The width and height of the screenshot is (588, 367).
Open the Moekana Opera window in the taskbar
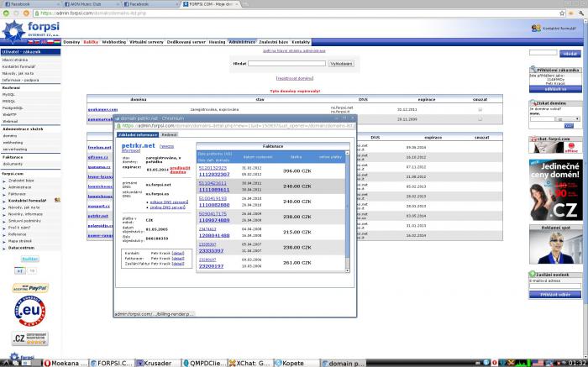click(66, 363)
